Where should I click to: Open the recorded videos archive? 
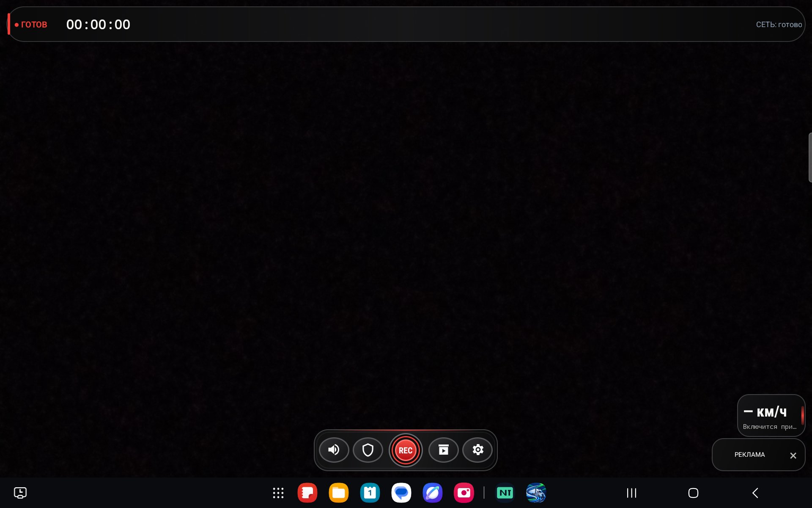pyautogui.click(x=443, y=450)
